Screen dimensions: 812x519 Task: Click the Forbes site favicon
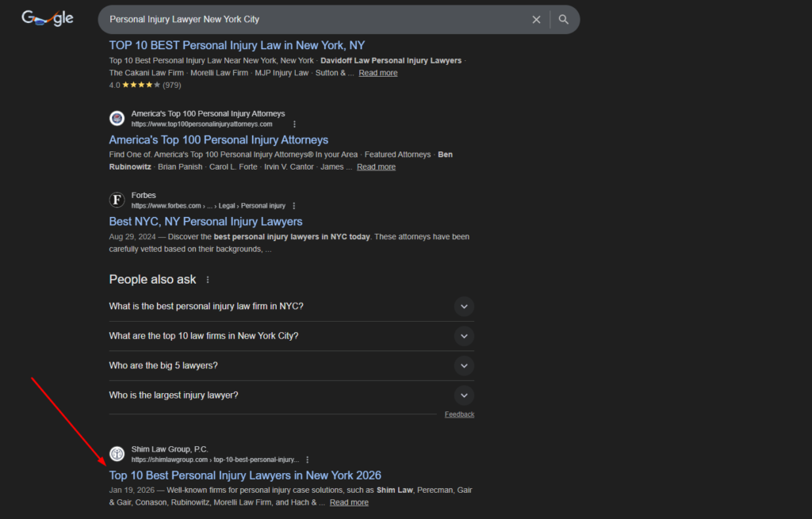pos(117,200)
